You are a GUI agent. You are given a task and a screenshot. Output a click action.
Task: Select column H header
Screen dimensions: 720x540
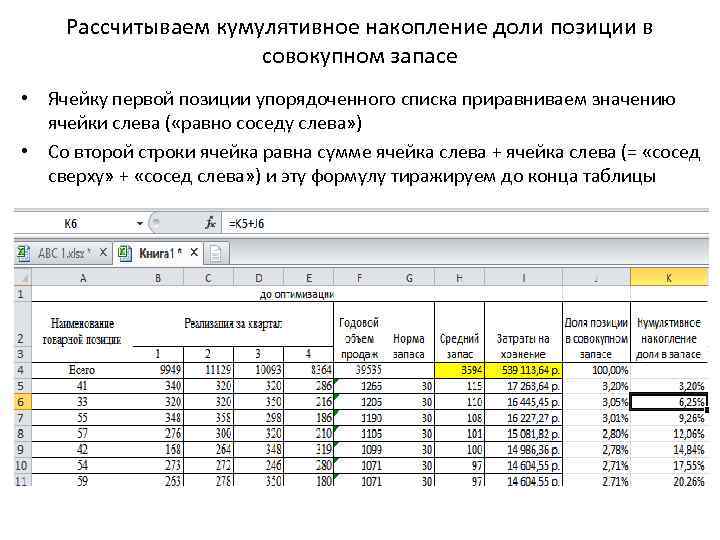459,278
